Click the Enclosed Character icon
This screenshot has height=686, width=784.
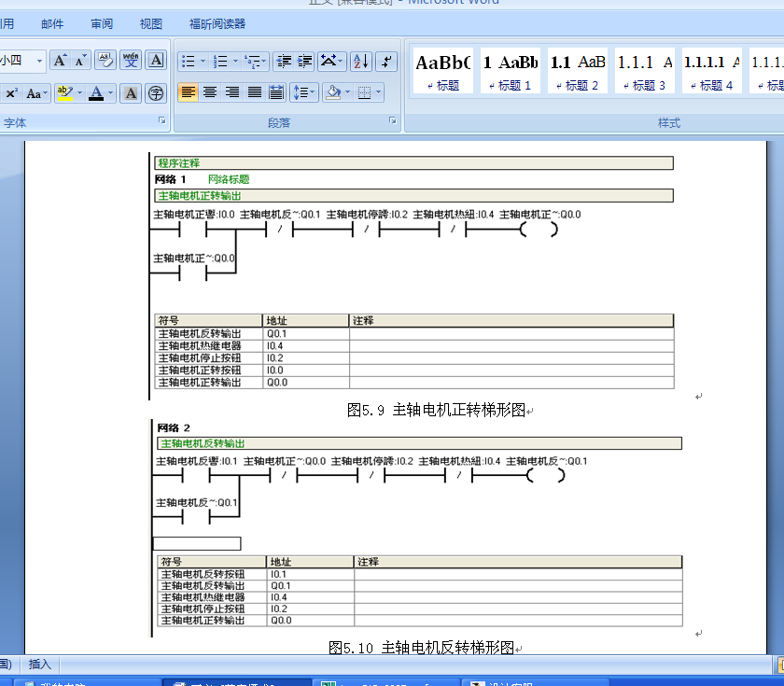156,93
